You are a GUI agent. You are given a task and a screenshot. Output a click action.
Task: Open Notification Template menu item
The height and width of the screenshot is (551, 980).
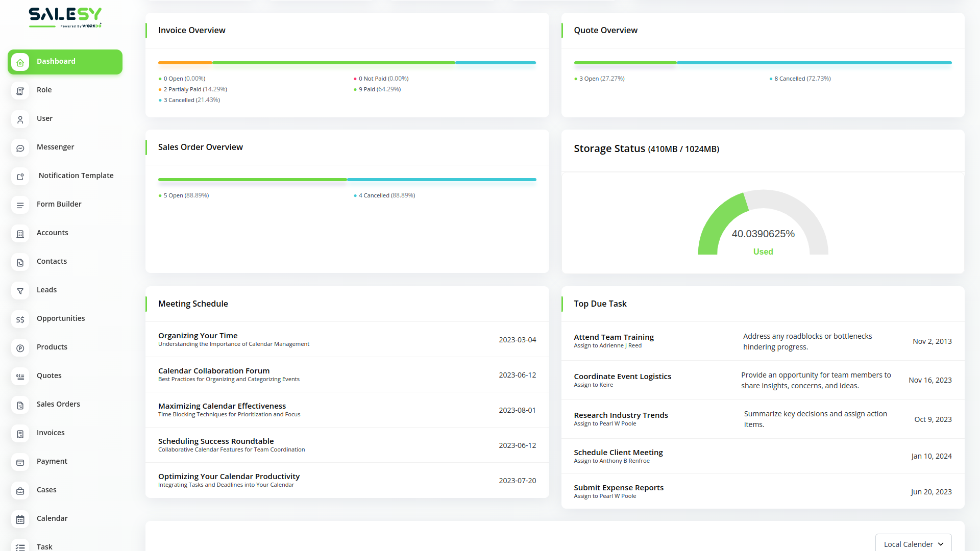[x=76, y=176]
